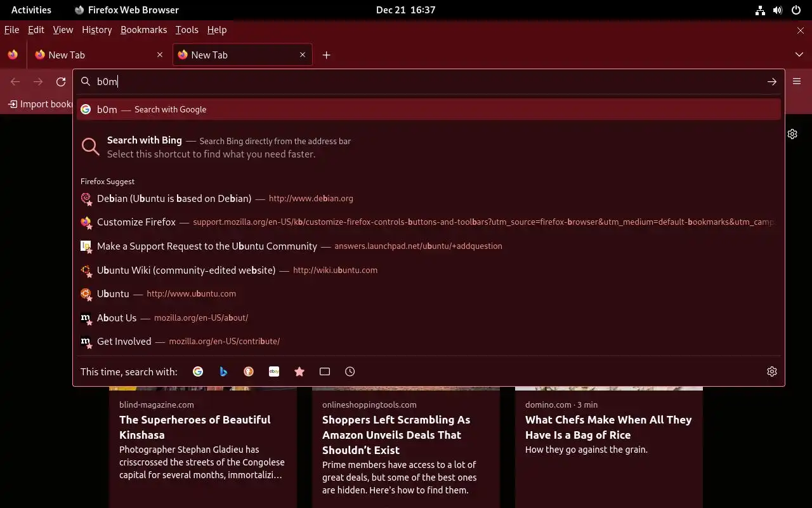The width and height of the screenshot is (812, 508).
Task: Close the second New Tab
Action: [303, 55]
